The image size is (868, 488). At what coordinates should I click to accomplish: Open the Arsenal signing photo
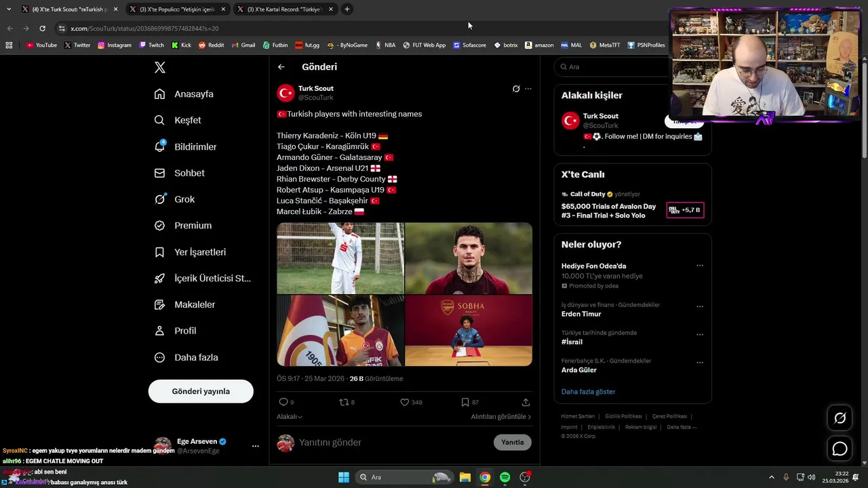tap(469, 331)
